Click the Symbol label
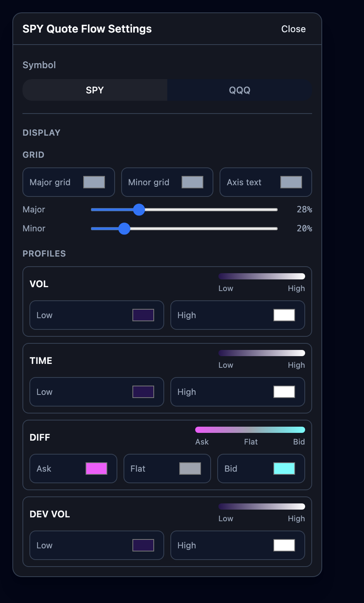This screenshot has width=364, height=603. [39, 65]
